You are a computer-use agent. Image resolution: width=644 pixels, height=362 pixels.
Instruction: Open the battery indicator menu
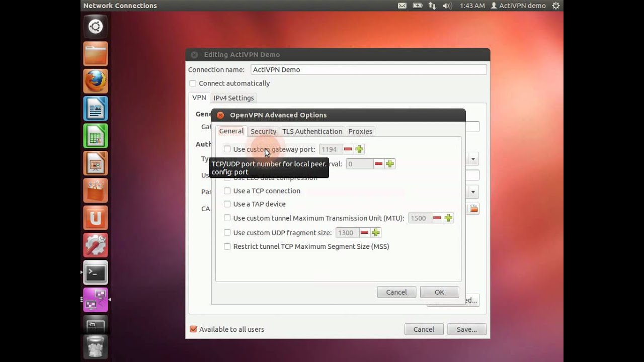[417, 6]
